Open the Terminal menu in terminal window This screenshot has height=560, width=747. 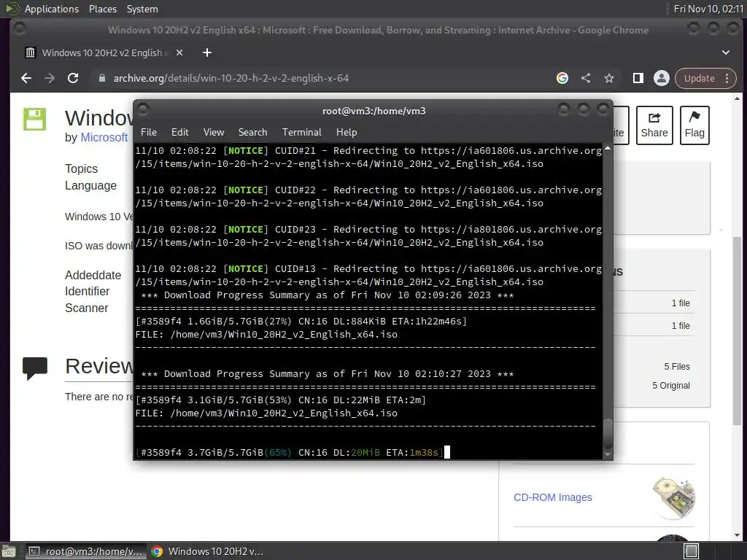(301, 133)
